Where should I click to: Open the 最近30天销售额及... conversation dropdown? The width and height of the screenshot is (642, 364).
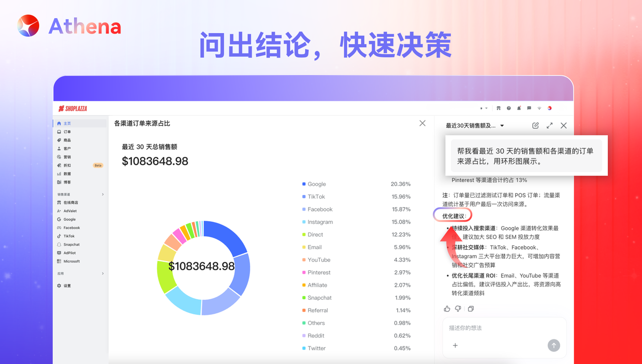pyautogui.click(x=475, y=125)
